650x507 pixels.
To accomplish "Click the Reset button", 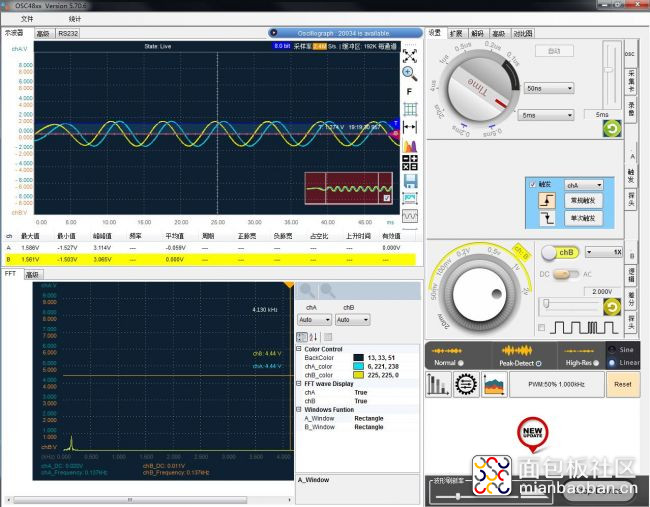I will pos(623,384).
